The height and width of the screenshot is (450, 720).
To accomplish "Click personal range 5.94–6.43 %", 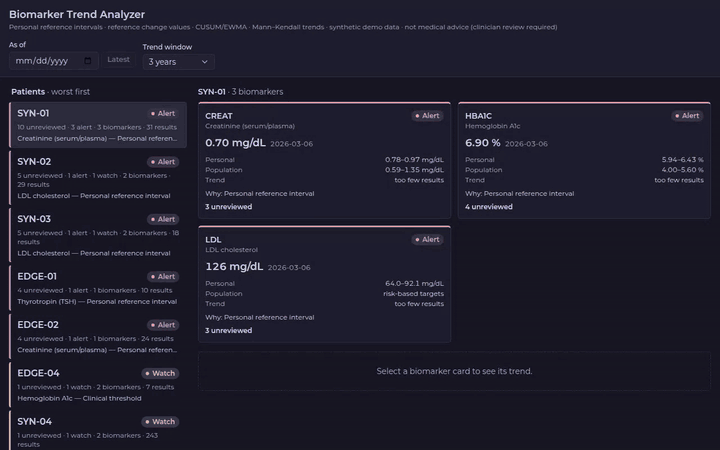I will click(682, 160).
